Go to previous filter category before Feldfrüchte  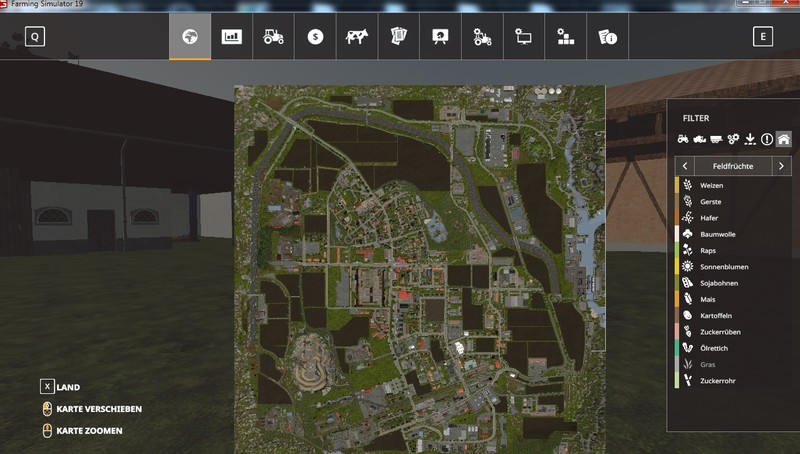(x=684, y=165)
